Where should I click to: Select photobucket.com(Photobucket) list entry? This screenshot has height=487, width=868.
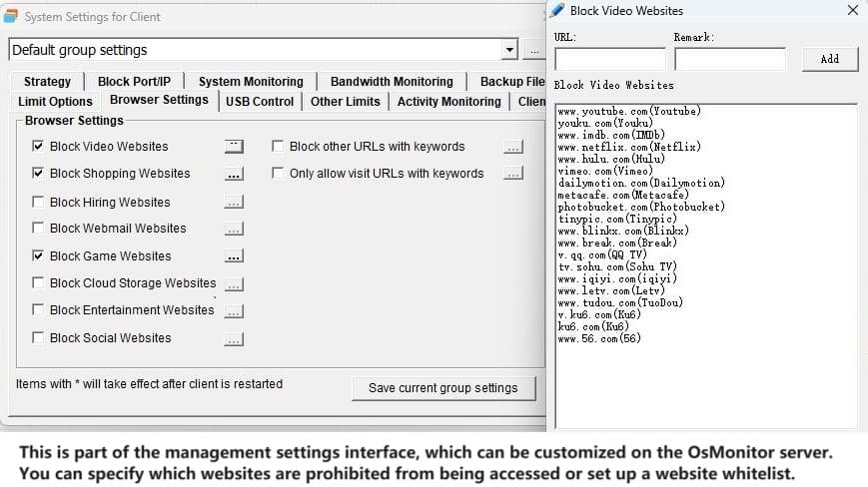[641, 208]
